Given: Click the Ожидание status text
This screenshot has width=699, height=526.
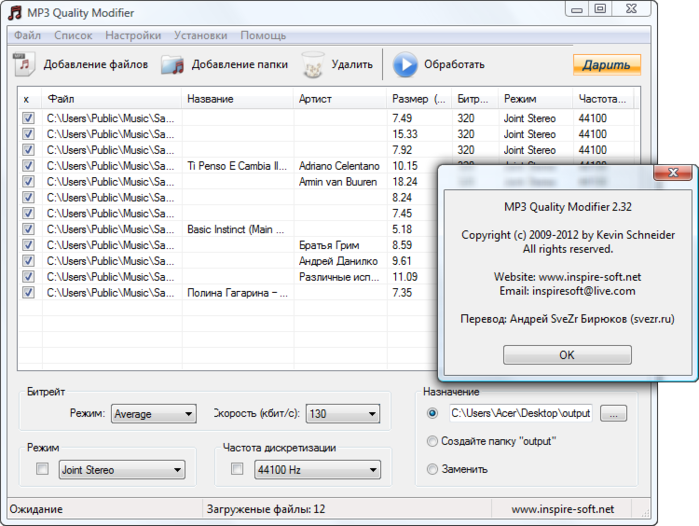Looking at the screenshot, I should point(36,509).
